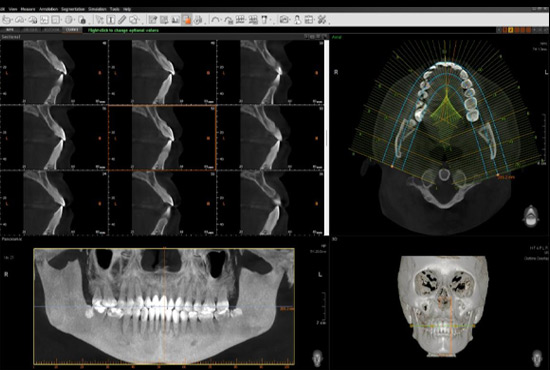Open the Simulation menu

97,9
